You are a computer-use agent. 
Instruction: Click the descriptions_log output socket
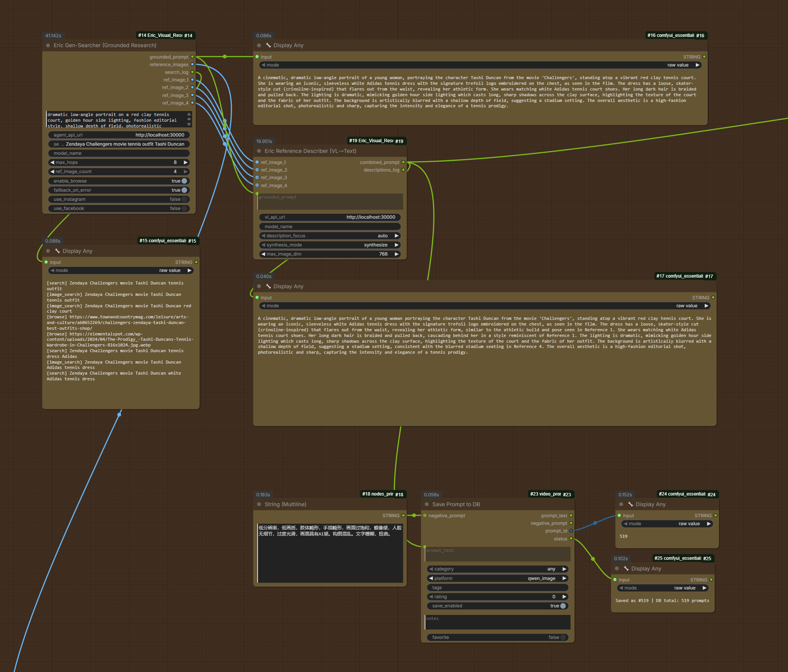pyautogui.click(x=403, y=170)
